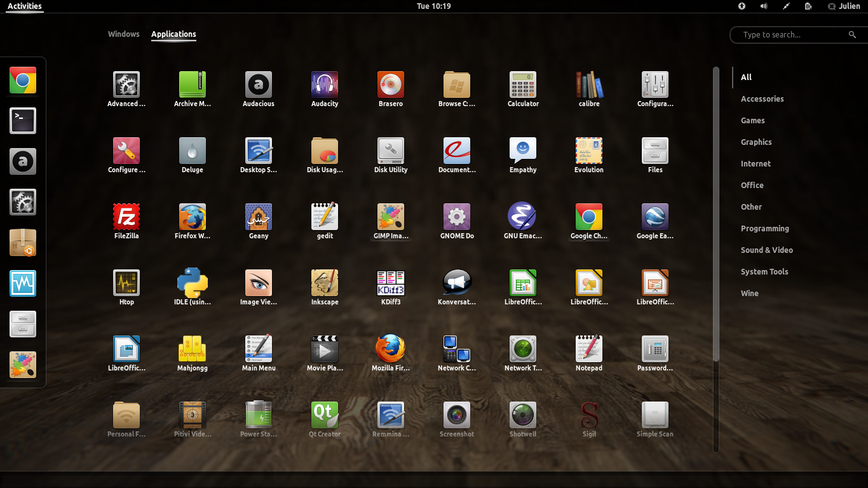Filter by Graphics category
Viewport: 868px width, 488px height.
756,142
